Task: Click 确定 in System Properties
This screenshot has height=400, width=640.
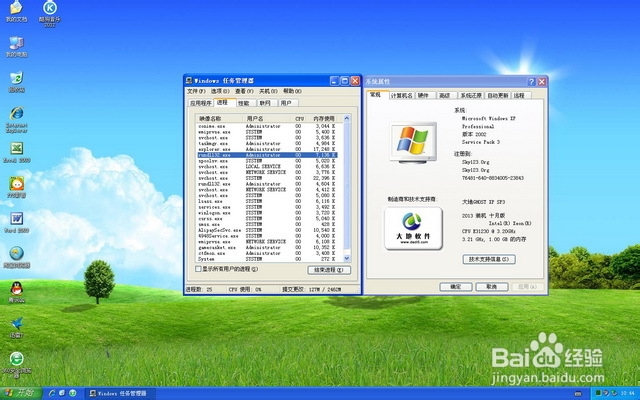Action: pos(456,287)
